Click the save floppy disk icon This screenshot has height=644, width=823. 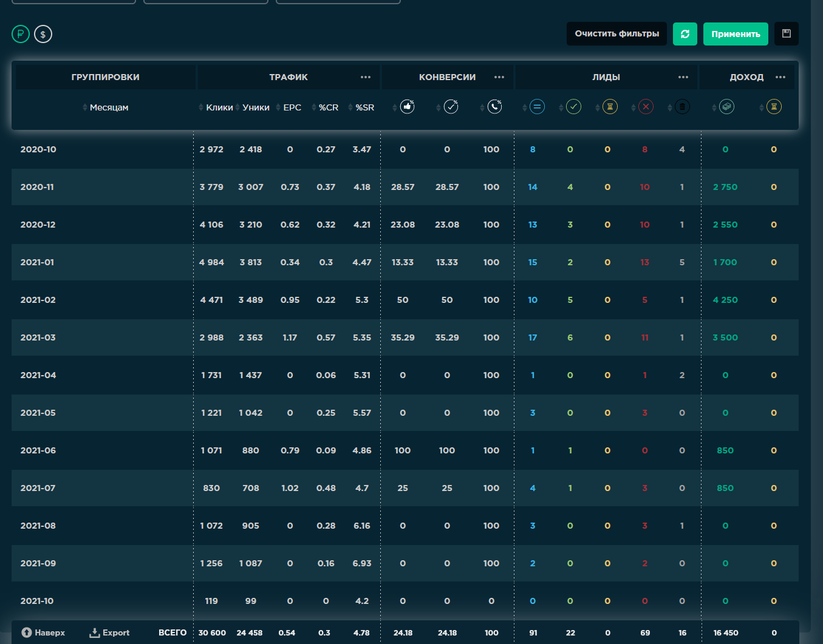click(x=786, y=34)
